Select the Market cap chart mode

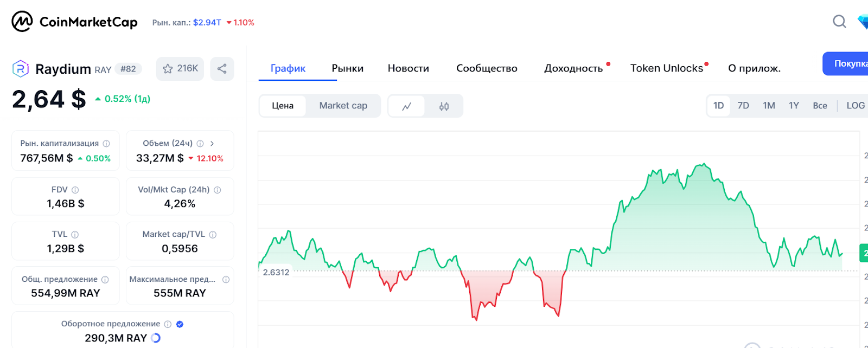tap(343, 106)
